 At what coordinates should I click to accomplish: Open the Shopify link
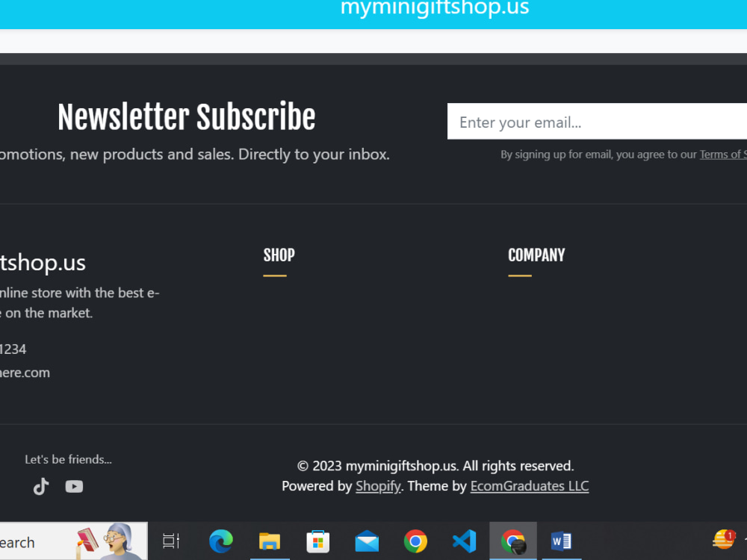click(x=378, y=486)
